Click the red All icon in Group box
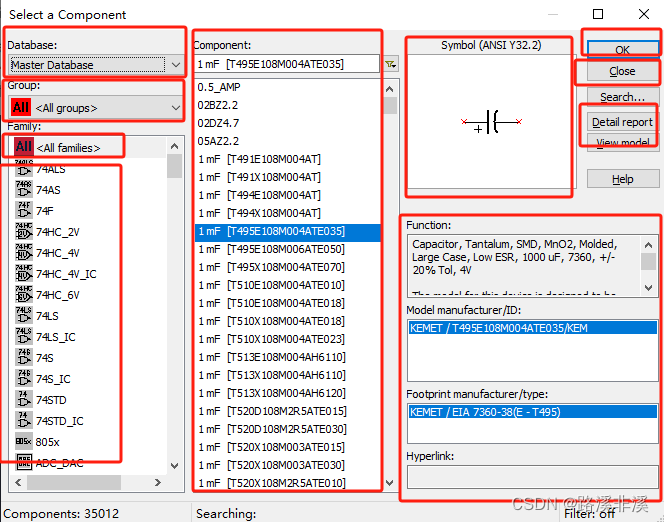Image resolution: width=664 pixels, height=522 pixels. coord(21,108)
